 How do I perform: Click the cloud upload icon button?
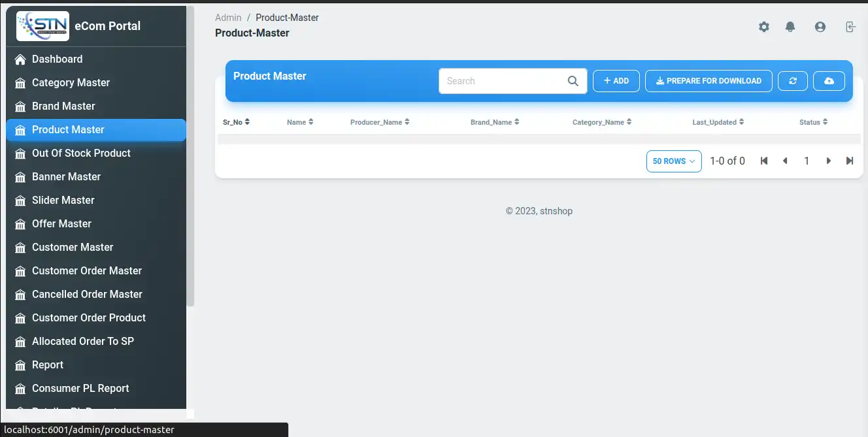click(829, 81)
